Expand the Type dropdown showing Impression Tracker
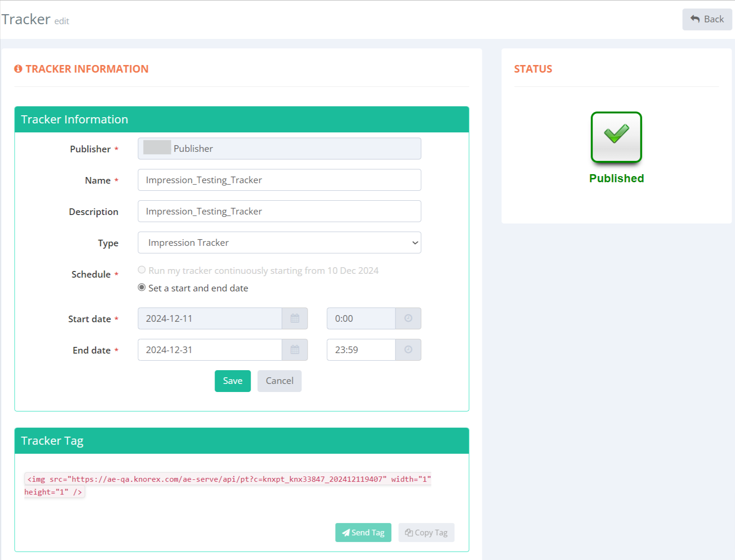Screen dimensions: 735x560 [279, 243]
